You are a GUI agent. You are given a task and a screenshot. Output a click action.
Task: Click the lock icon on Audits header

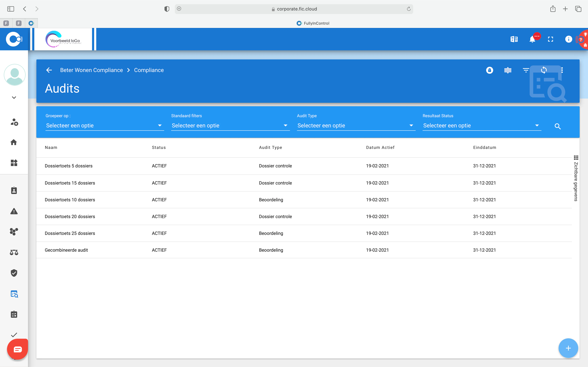pos(489,70)
